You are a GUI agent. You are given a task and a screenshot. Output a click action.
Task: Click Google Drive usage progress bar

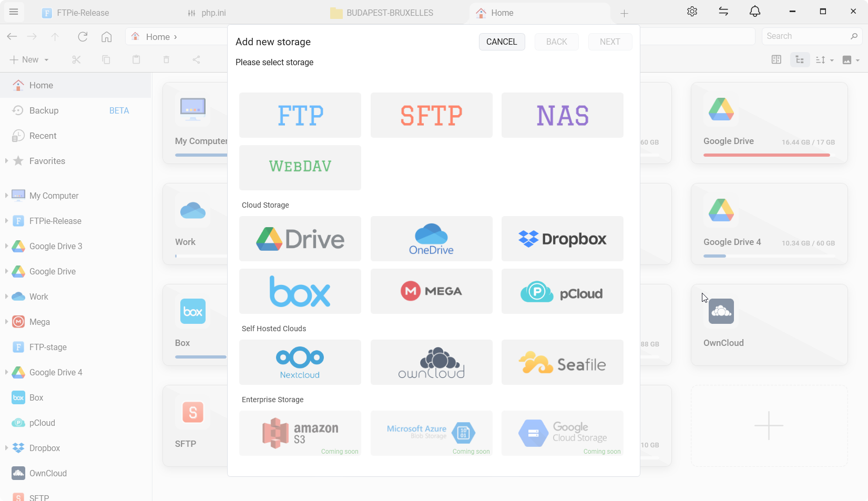[x=769, y=155]
